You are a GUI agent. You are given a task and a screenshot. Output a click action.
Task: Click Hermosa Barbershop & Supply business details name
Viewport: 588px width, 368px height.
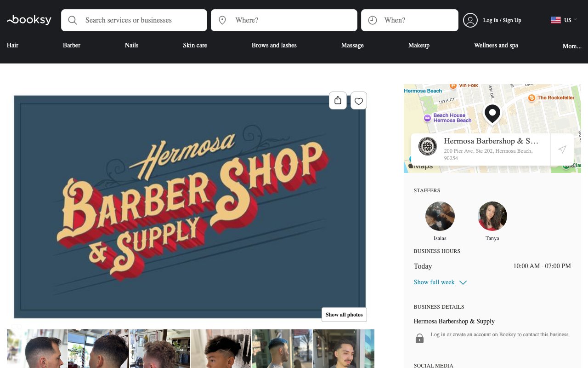(x=454, y=321)
